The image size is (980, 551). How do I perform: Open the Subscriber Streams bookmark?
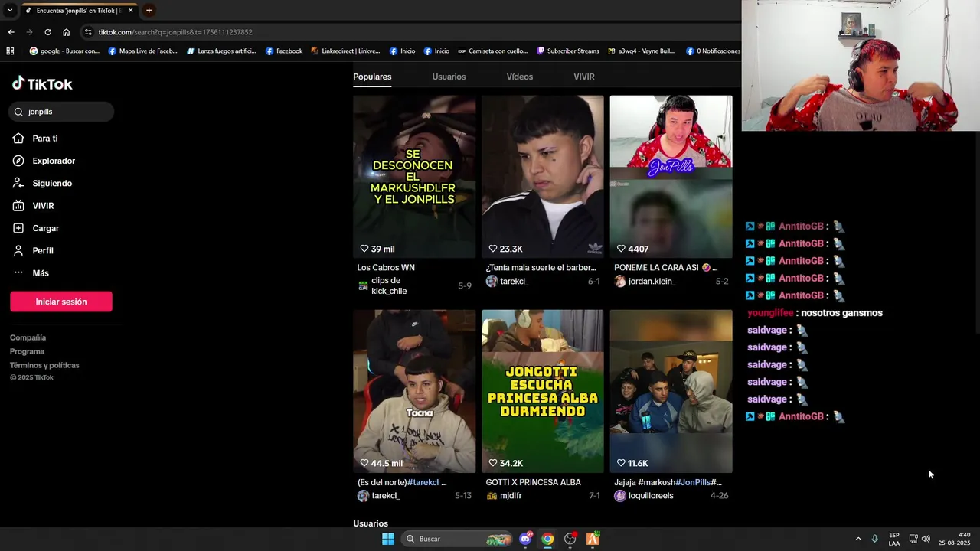click(568, 51)
